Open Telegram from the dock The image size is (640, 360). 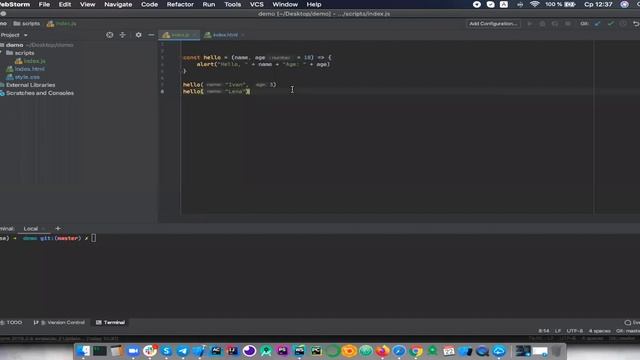click(183, 351)
